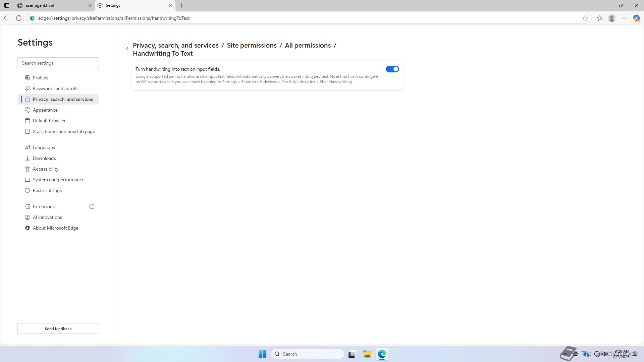Viewport: 644px width, 362px height.
Task: Open Extensions external link entry
Action: click(44, 206)
